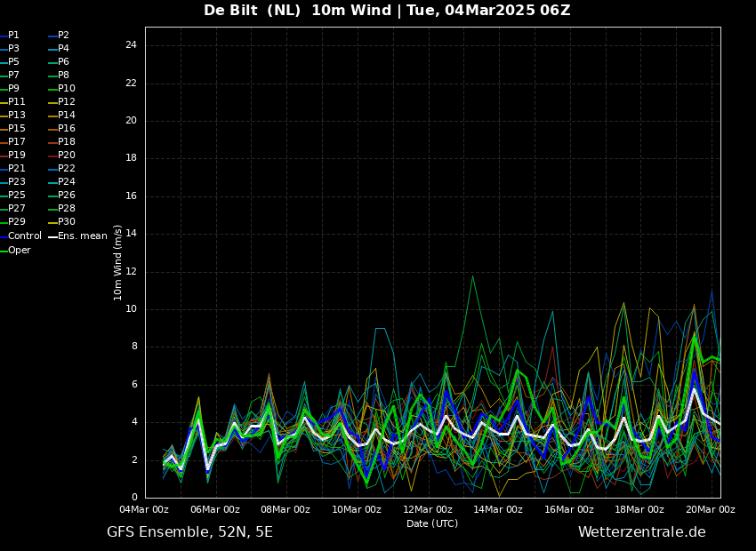Click the P1 legend entry
The width and height of the screenshot is (756, 551).
pyautogui.click(x=10, y=36)
